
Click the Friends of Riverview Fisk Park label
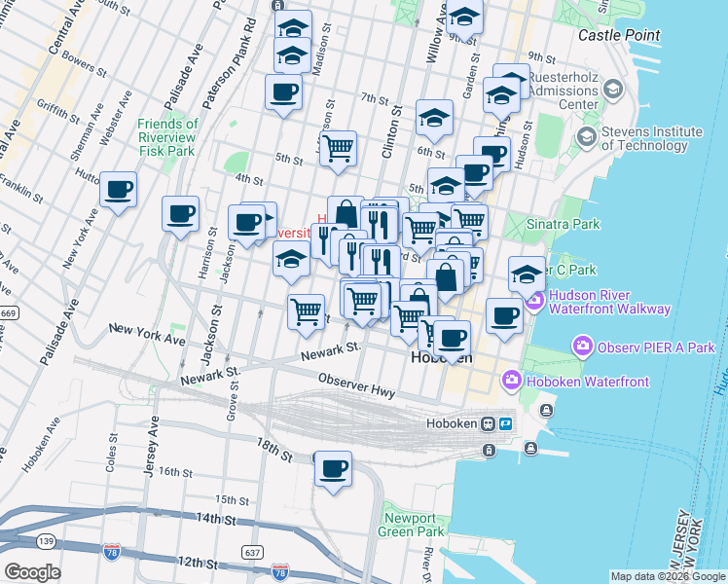coord(167,137)
